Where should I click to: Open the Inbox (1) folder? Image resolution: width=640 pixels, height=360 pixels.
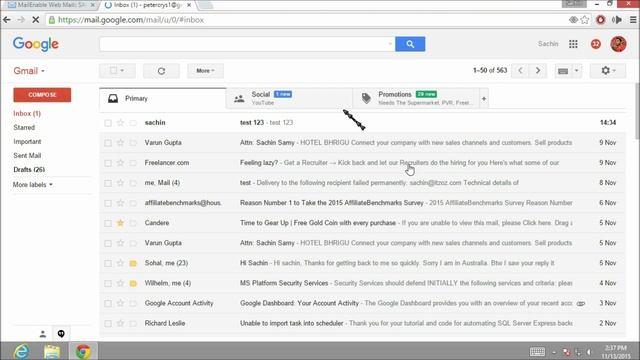(x=27, y=113)
